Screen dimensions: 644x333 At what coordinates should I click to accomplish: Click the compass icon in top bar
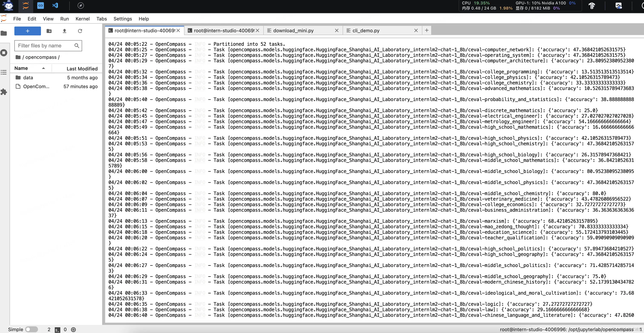(x=80, y=6)
